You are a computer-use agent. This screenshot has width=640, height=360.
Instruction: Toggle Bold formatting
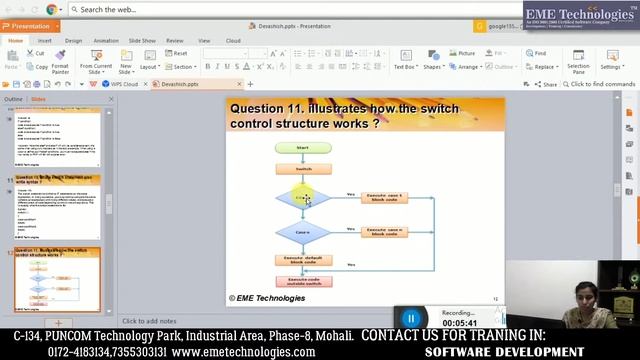pyautogui.click(x=208, y=67)
